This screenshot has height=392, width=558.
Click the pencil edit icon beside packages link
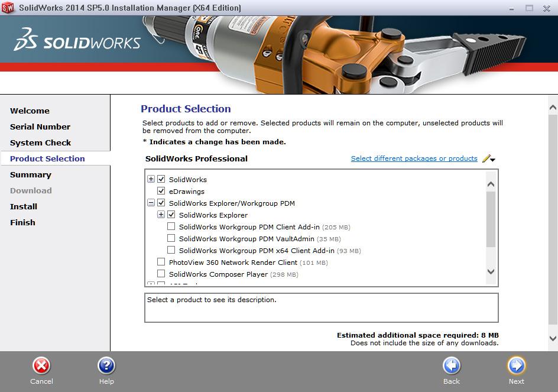tap(486, 158)
